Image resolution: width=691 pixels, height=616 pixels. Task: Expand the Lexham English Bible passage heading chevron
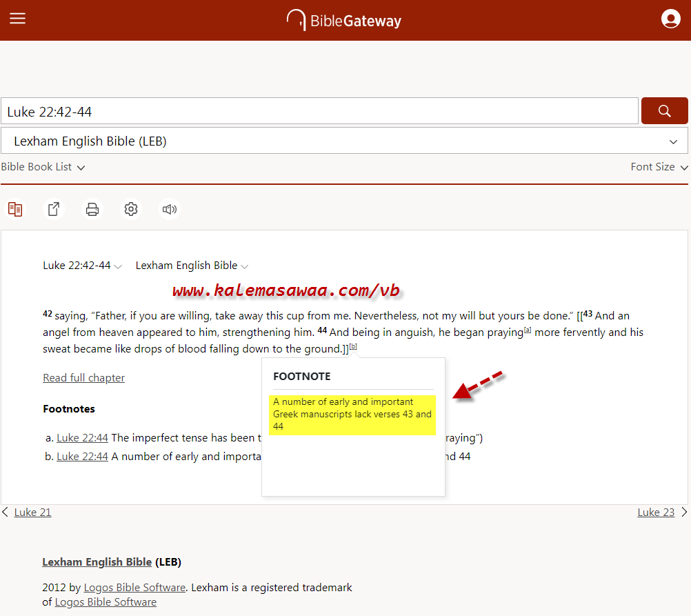tap(244, 266)
